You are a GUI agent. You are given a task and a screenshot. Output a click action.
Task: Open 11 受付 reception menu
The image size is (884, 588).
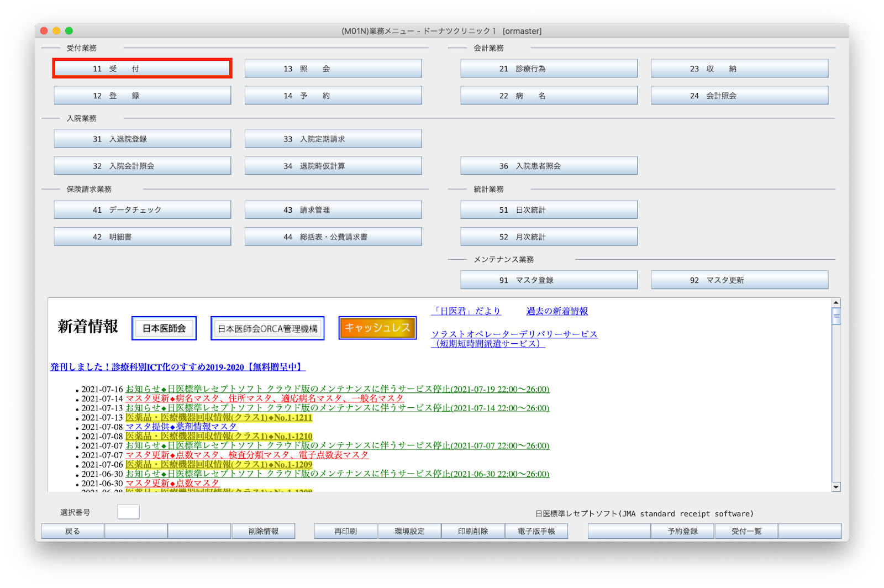pyautogui.click(x=142, y=69)
